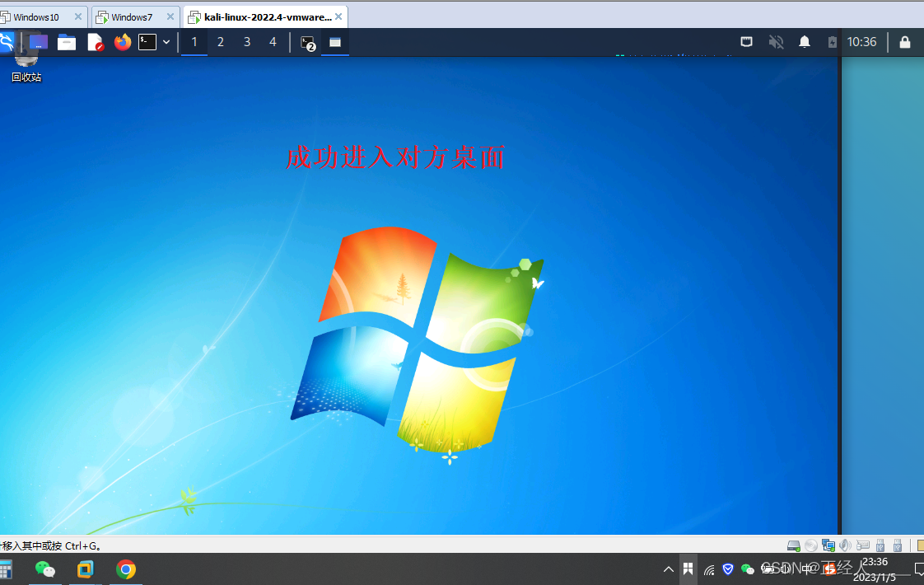
Task: Unmute the volume in the Kali panel
Action: click(x=776, y=41)
